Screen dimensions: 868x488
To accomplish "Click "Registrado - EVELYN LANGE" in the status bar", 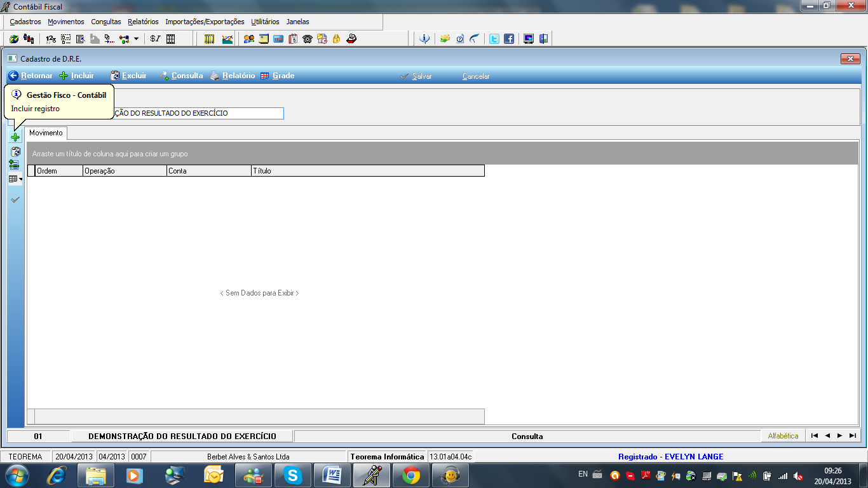I will click(x=670, y=456).
